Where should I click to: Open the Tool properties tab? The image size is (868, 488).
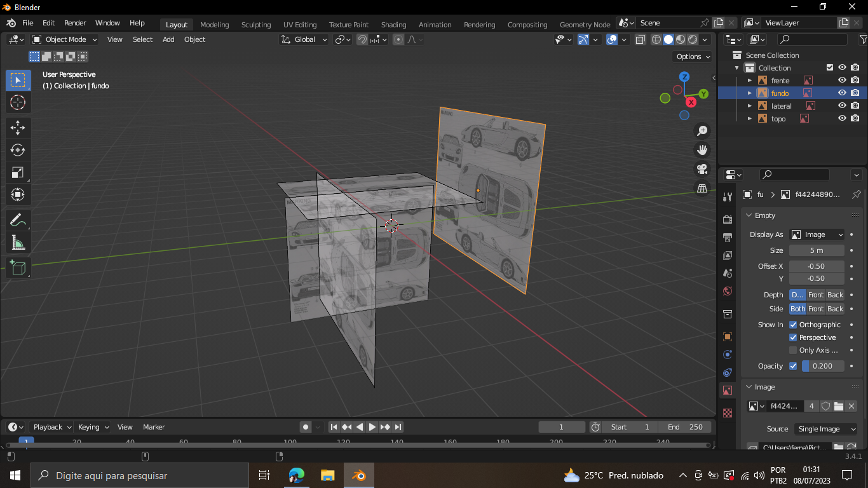[728, 197]
